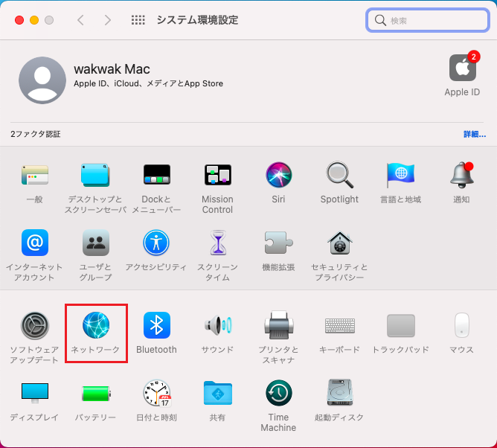Open キーボード preferences
The height and width of the screenshot is (448, 497).
click(340, 326)
